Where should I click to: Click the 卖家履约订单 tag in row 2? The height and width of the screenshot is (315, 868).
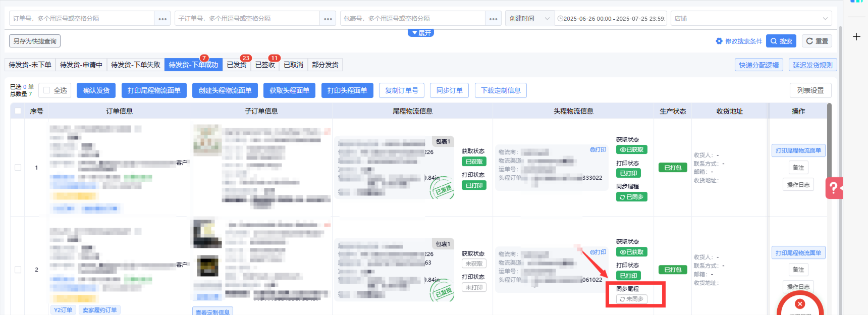[x=99, y=310]
